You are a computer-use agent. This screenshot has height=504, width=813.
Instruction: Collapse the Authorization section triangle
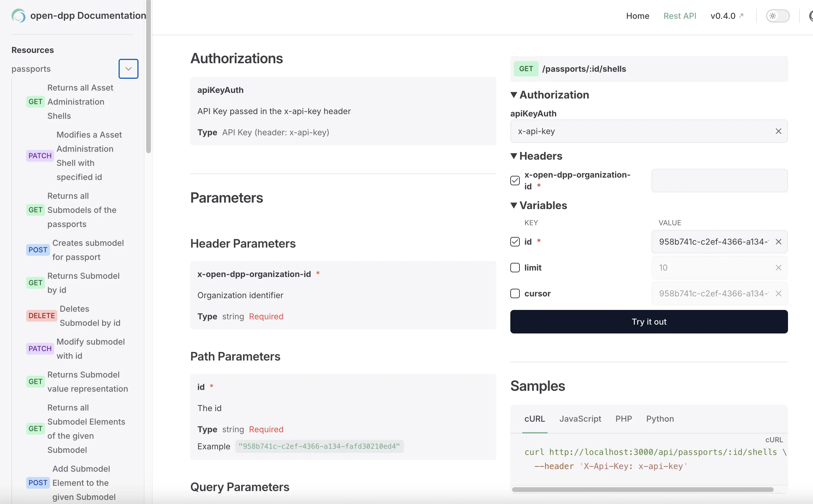[514, 95]
